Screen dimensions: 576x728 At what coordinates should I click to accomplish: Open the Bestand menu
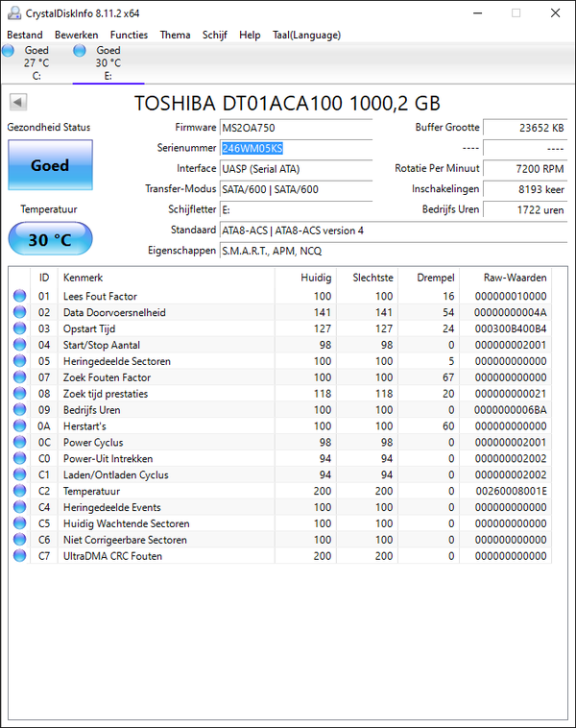pos(25,35)
